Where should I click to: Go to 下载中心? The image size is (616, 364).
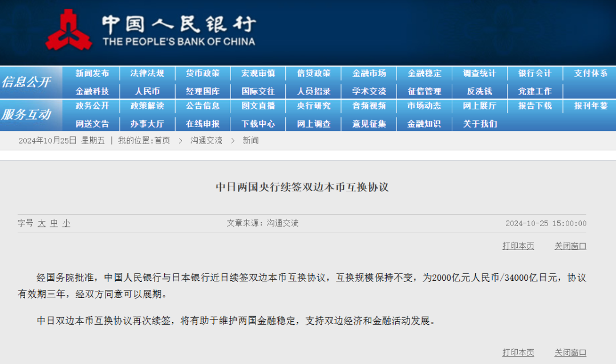pyautogui.click(x=258, y=124)
